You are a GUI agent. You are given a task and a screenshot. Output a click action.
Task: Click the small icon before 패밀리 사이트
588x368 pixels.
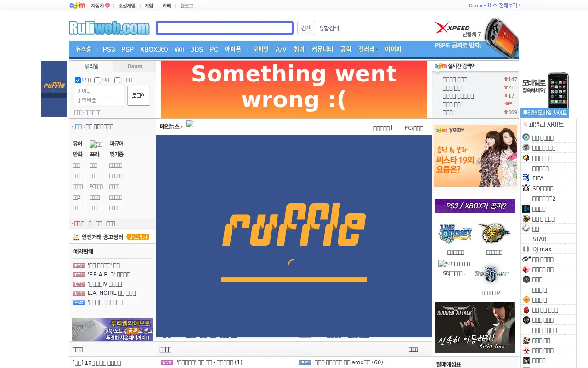526,124
